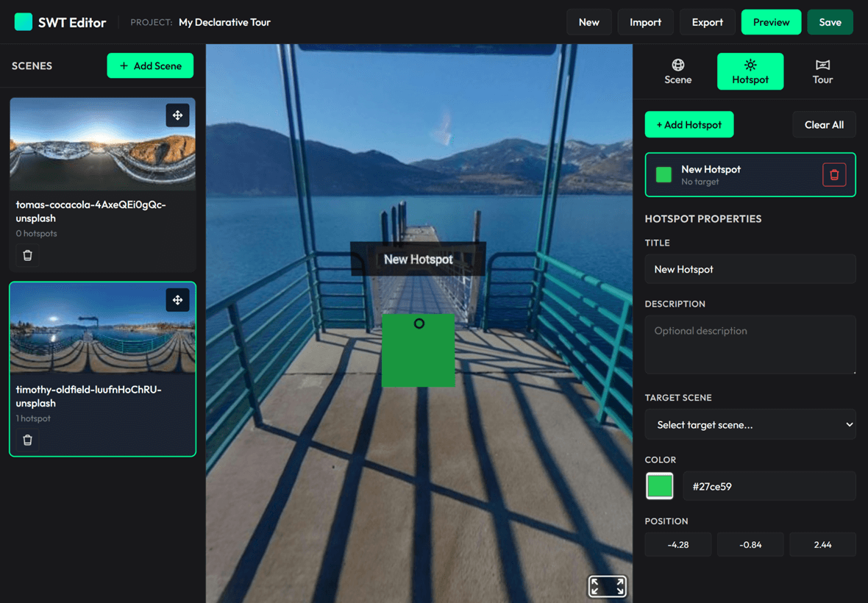This screenshot has width=868, height=603.
Task: Open the tour Preview
Action: pyautogui.click(x=771, y=22)
